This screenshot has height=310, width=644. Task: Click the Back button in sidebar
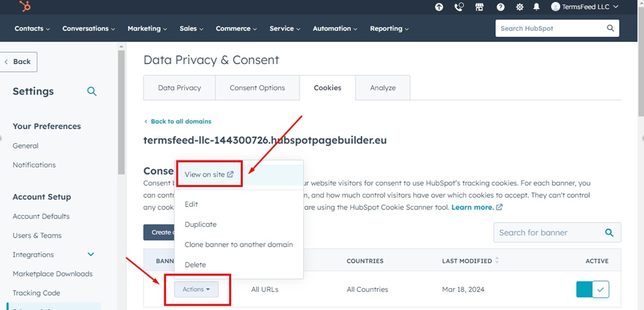(x=18, y=62)
